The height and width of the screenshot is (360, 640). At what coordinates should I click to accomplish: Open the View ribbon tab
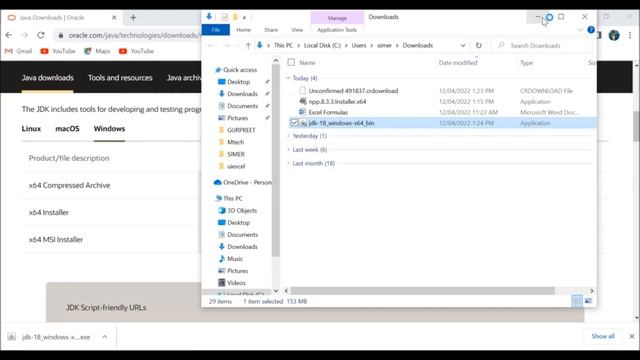(297, 30)
